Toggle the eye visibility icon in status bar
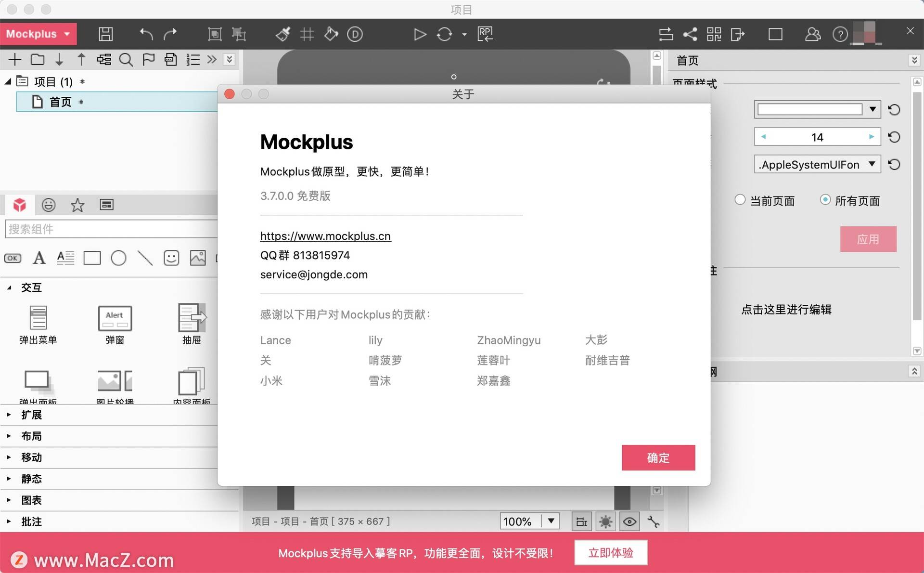 click(x=629, y=521)
